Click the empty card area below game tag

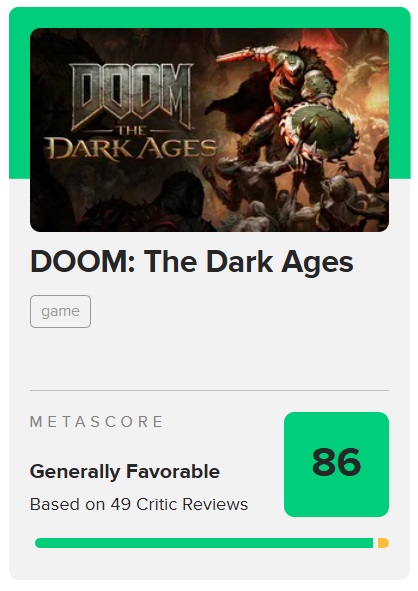(x=209, y=358)
